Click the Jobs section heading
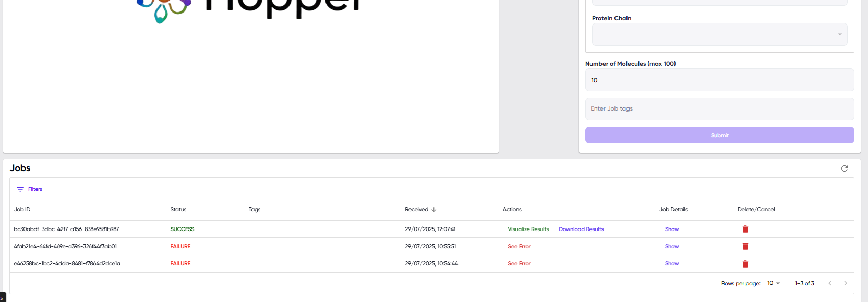Image resolution: width=868 pixels, height=302 pixels. tap(20, 168)
